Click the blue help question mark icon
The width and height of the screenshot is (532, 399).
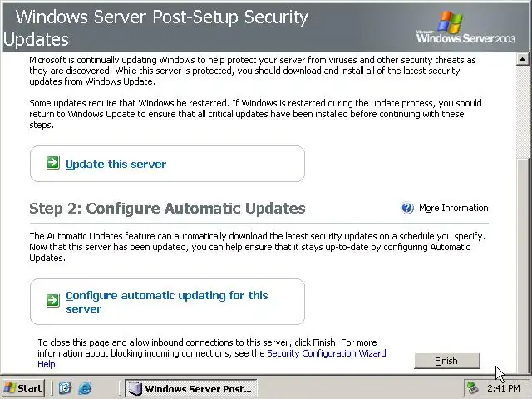click(x=407, y=209)
